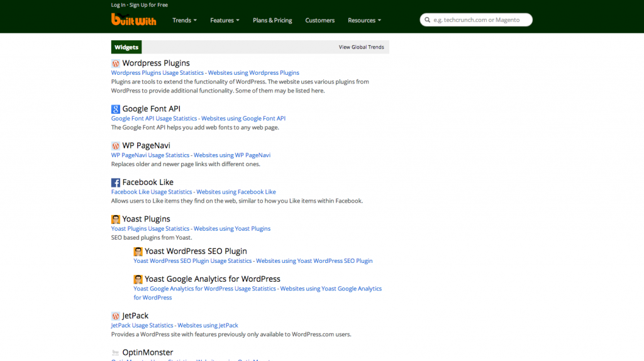Viewport: 644px width, 361px height.
Task: Click the Google Font API icon
Action: (116, 109)
